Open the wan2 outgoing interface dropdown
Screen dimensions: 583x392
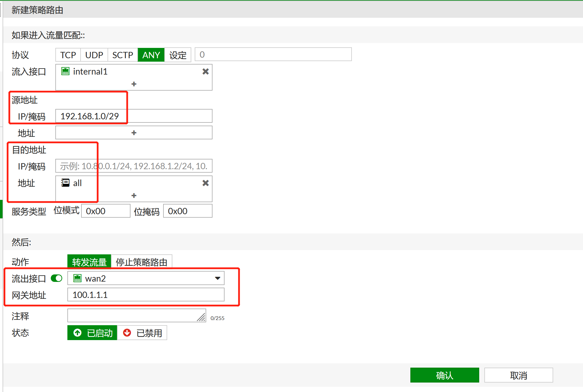(x=217, y=278)
